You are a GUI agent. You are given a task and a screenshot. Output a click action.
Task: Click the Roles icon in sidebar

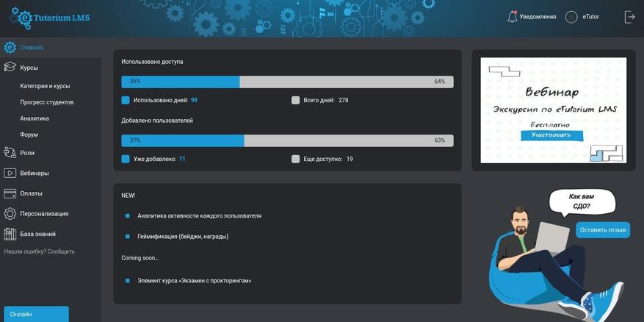10,153
